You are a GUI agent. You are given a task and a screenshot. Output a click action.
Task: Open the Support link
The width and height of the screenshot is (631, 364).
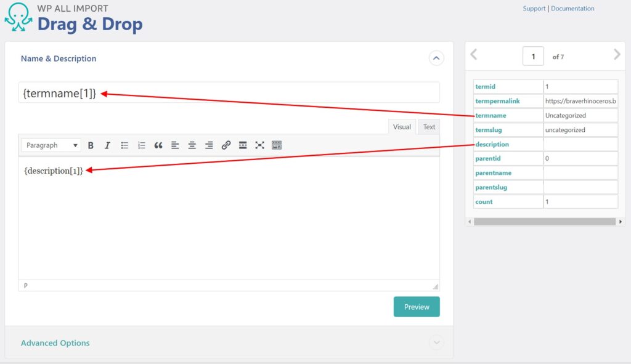coord(534,9)
